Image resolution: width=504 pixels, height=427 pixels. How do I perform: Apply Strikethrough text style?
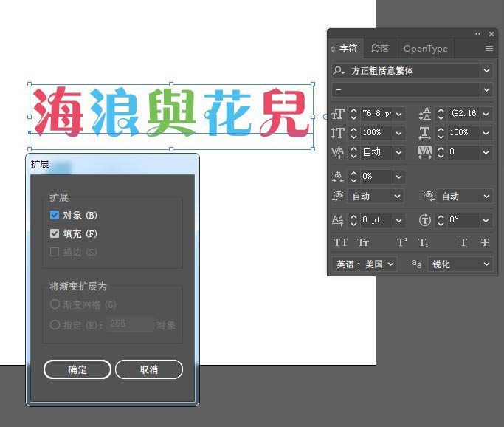[484, 242]
